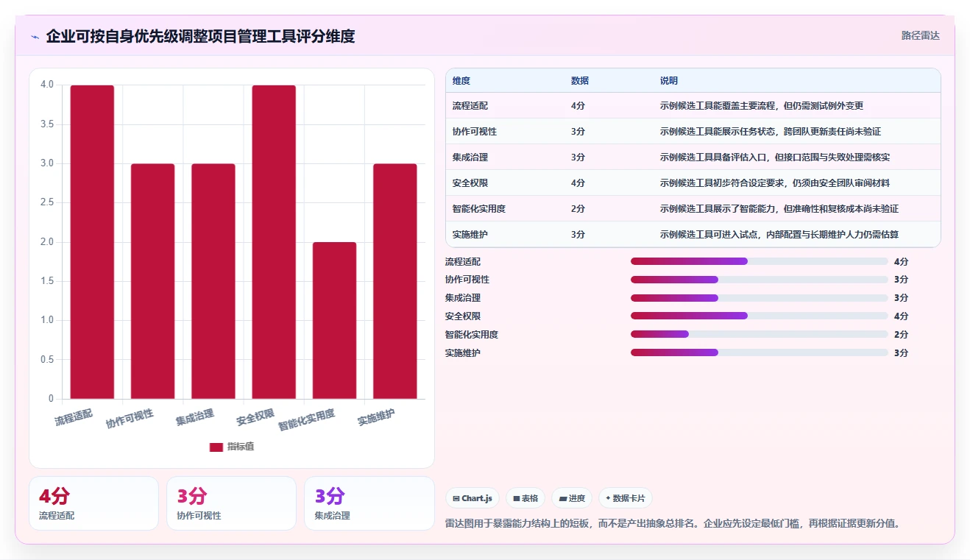Click the 路径雷达 label in the header

[921, 35]
